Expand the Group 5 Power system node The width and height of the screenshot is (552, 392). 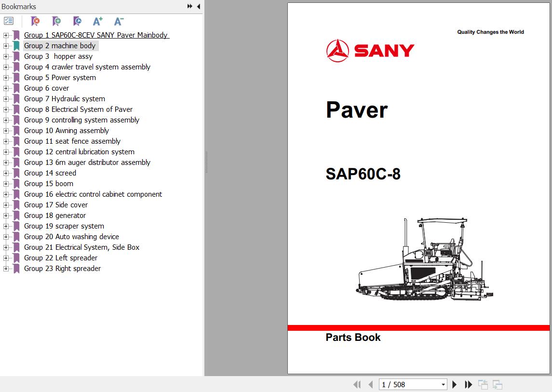coord(6,78)
